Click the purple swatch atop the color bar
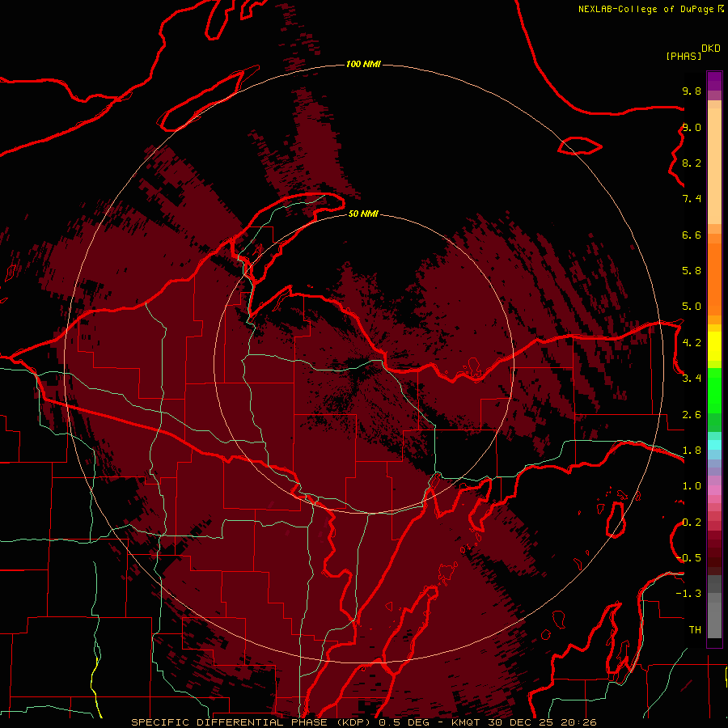Screen dimensions: 728x728 (714, 81)
